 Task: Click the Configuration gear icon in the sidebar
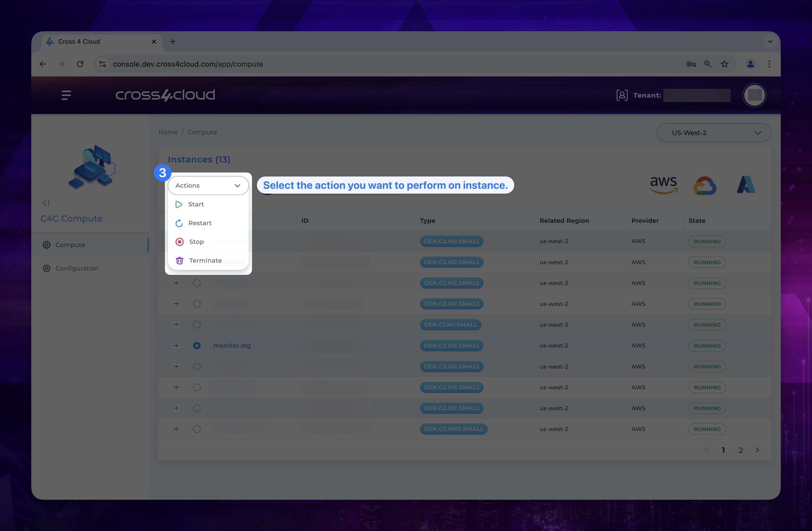(x=47, y=268)
